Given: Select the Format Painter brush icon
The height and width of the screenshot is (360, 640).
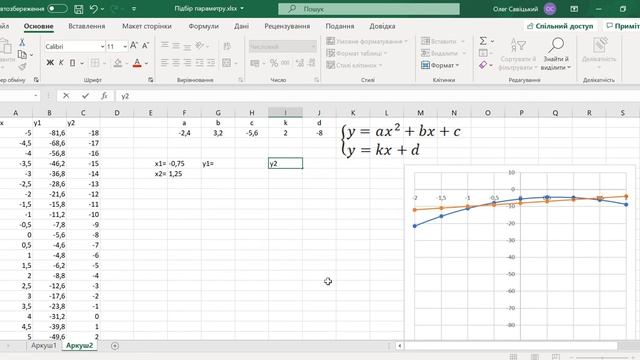Looking at the screenshot, I should (22, 66).
